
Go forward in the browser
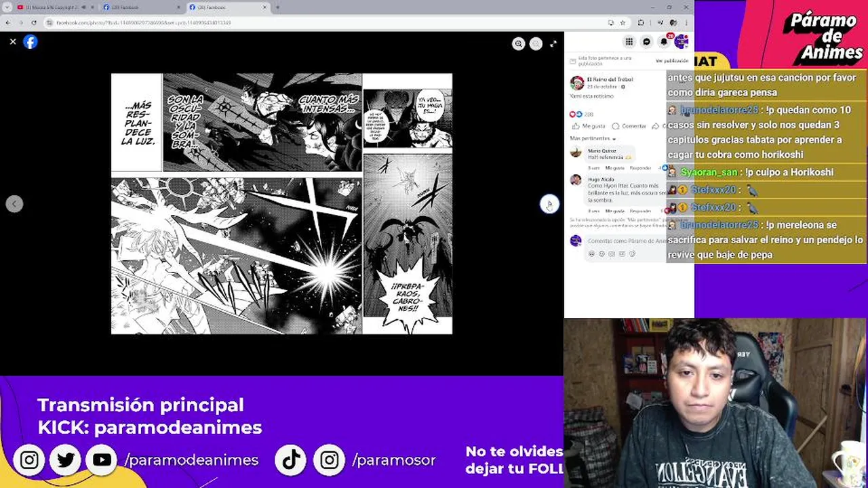coord(21,22)
